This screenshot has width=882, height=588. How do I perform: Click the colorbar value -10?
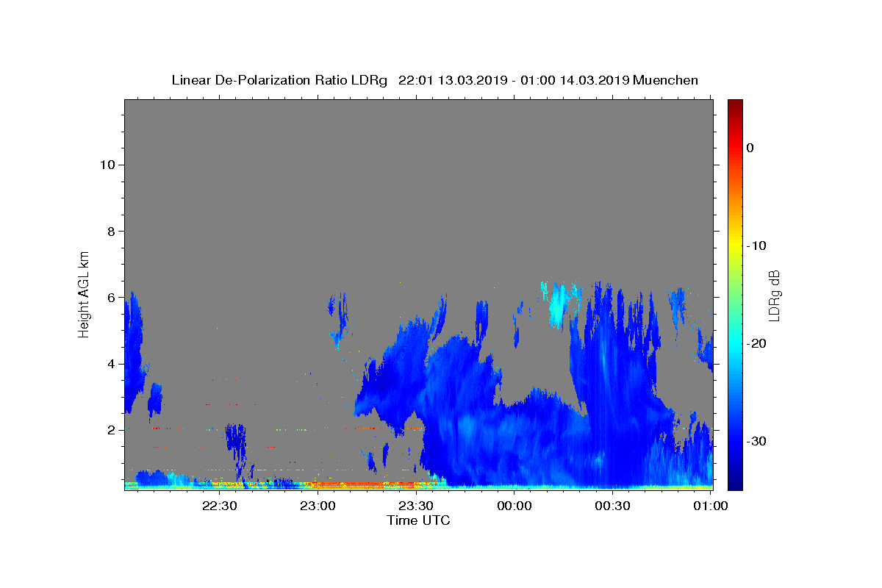(756, 245)
